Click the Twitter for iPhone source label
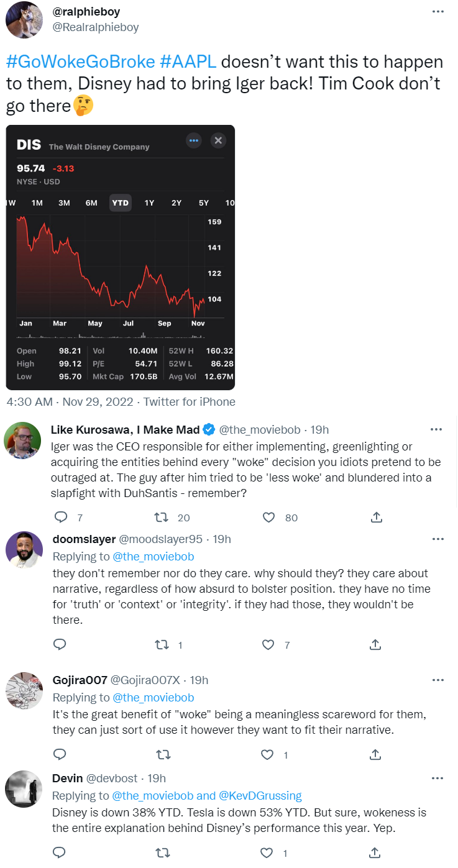Image resolution: width=458 pixels, height=868 pixels. (190, 402)
